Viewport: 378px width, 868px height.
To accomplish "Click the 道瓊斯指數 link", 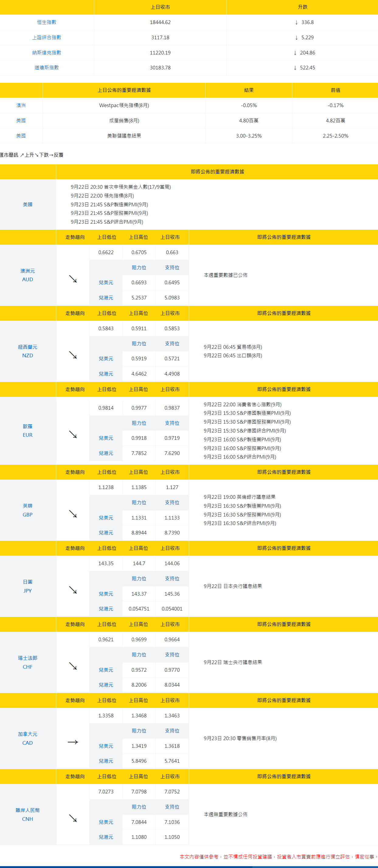I will coord(47,67).
